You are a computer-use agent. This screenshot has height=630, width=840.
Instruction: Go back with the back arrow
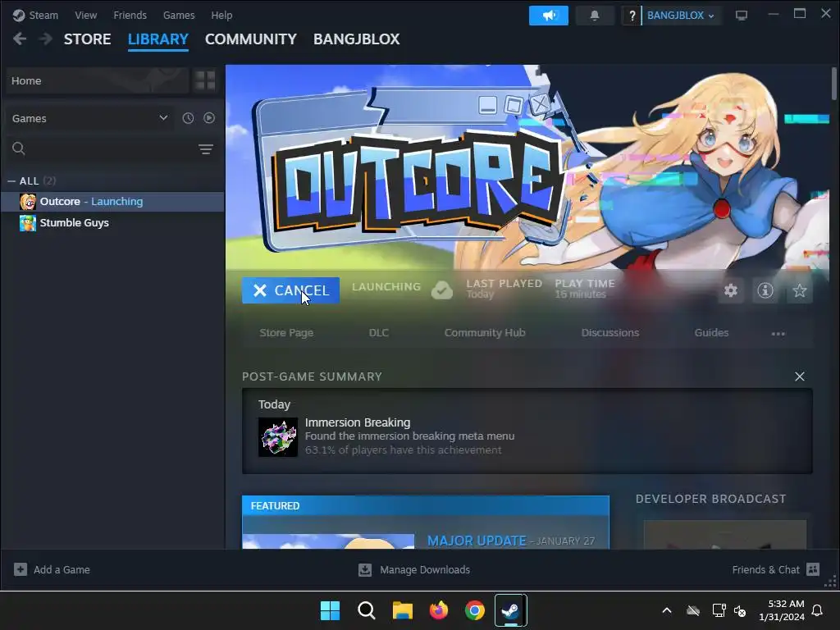20,39
